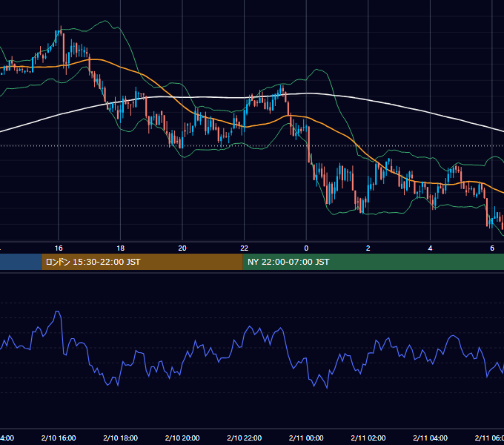Click the "2/11 04:00" date label
The width and height of the screenshot is (504, 445).
tap(430, 438)
